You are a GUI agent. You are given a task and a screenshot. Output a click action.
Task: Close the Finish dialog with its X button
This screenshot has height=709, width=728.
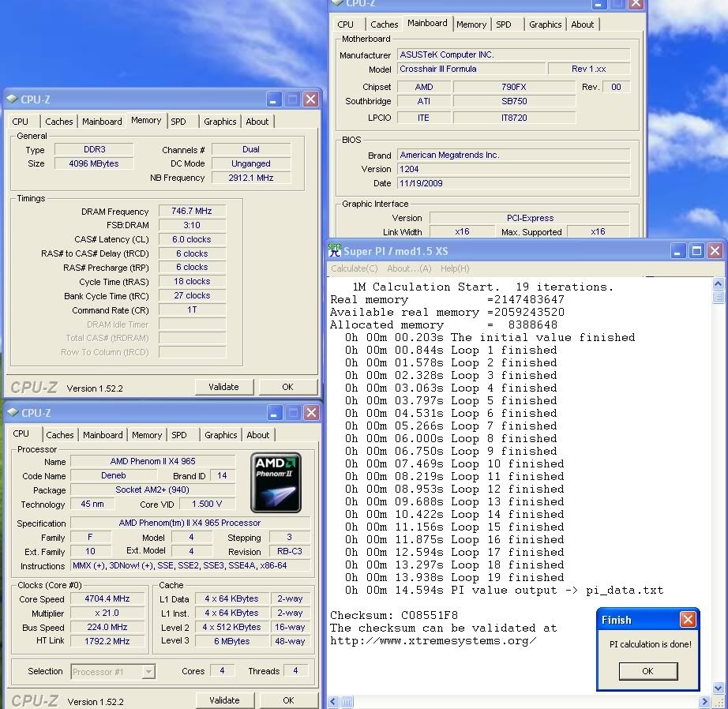click(x=688, y=620)
